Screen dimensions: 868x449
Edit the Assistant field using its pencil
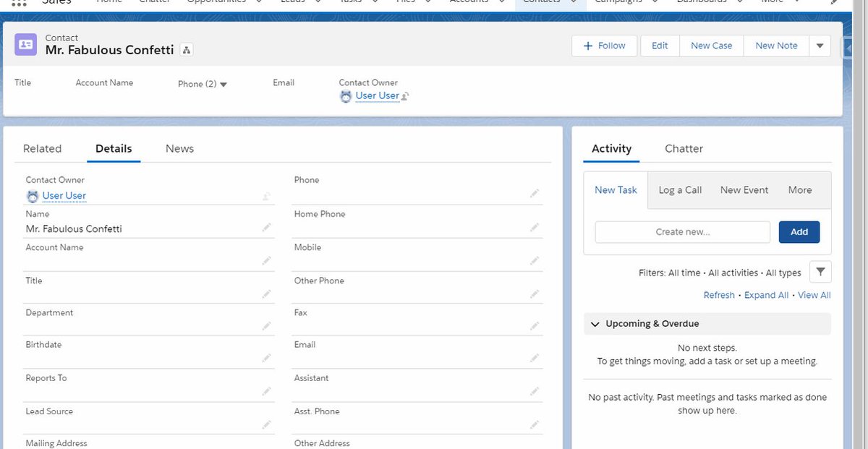click(x=535, y=391)
